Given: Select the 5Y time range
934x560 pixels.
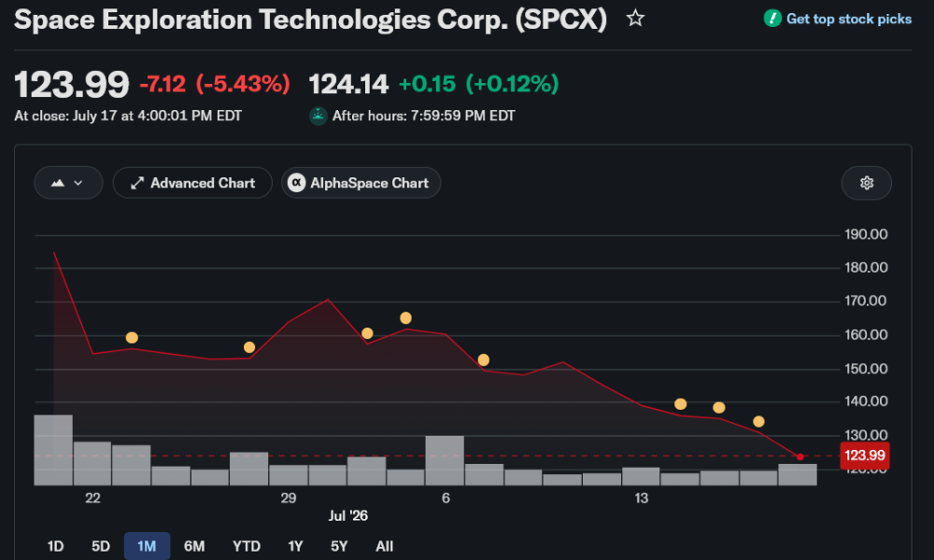Looking at the screenshot, I should click(x=339, y=546).
